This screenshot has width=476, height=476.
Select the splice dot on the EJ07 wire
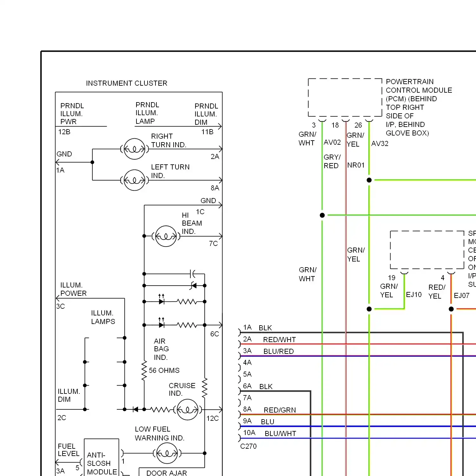point(451,309)
